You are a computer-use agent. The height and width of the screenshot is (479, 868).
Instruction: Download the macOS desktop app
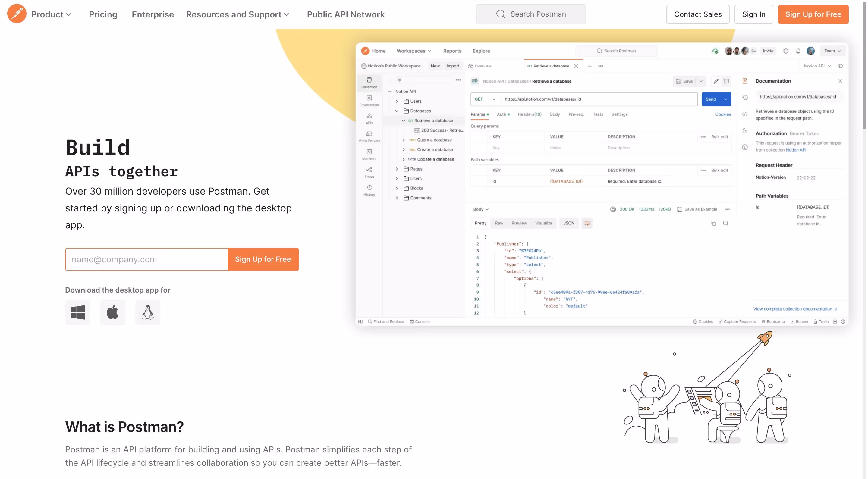coord(112,312)
